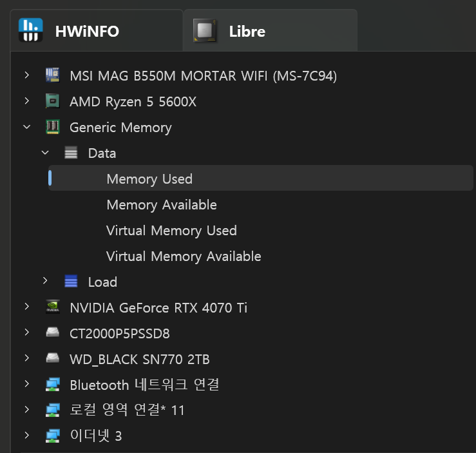Switch to the Libre tab
This screenshot has width=476, height=453.
(x=271, y=30)
